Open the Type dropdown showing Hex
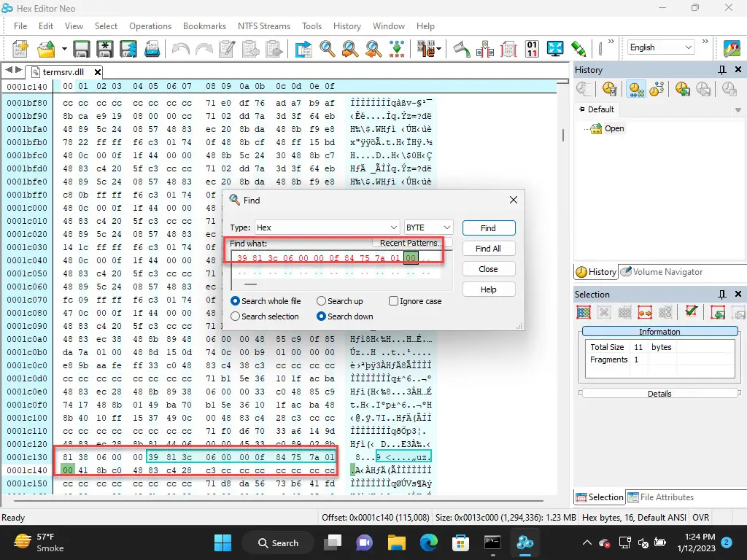Image resolution: width=747 pixels, height=560 pixels. click(327, 227)
